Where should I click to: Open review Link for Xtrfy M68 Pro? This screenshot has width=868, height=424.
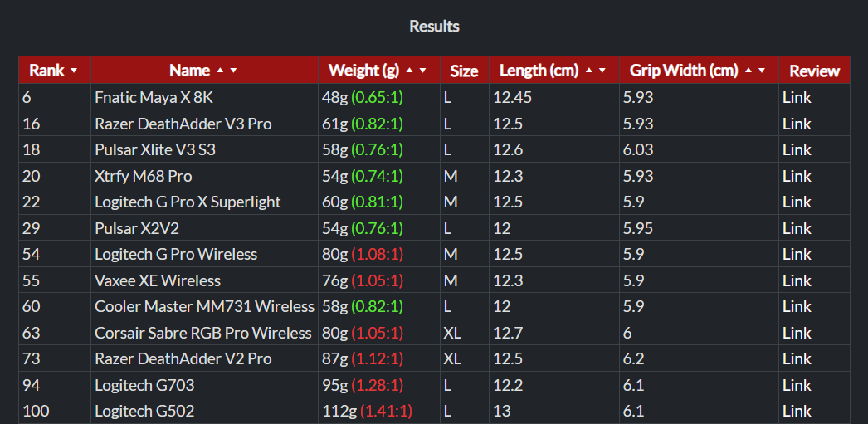coord(797,176)
